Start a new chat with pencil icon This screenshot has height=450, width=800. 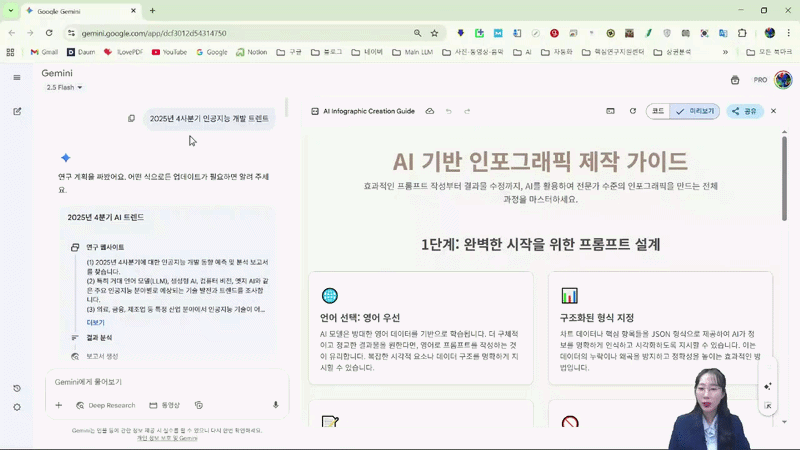(16, 111)
